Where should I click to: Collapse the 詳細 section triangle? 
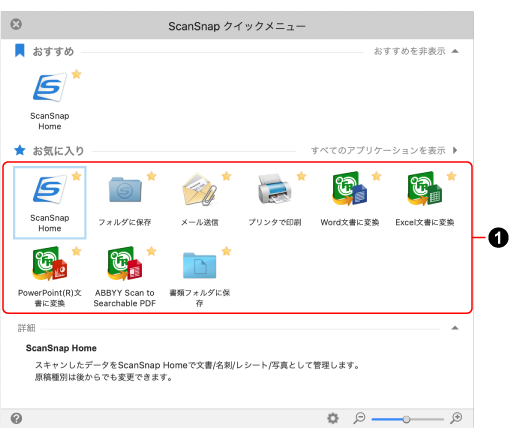coord(455,328)
